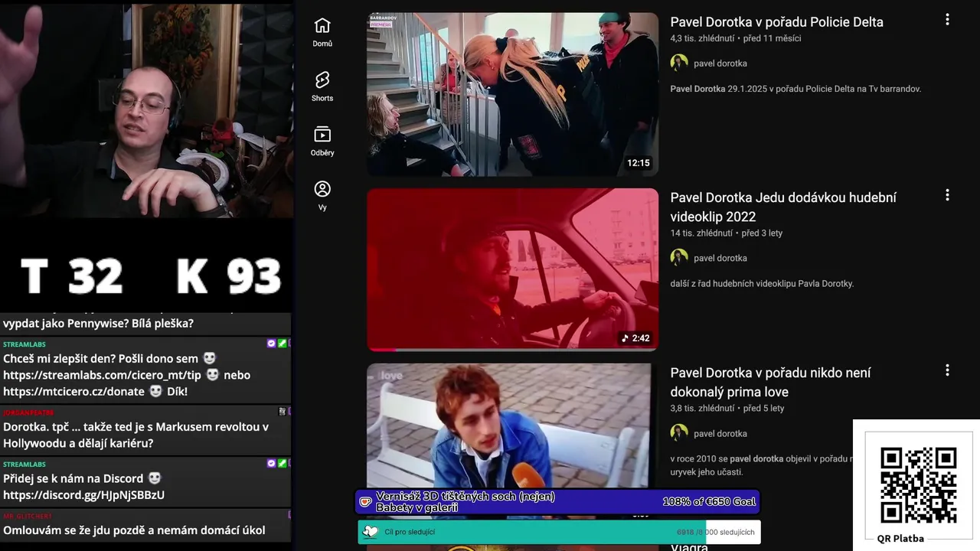Click the webcam video of the streamer
Viewport: 980px width, 551px height.
(146, 109)
